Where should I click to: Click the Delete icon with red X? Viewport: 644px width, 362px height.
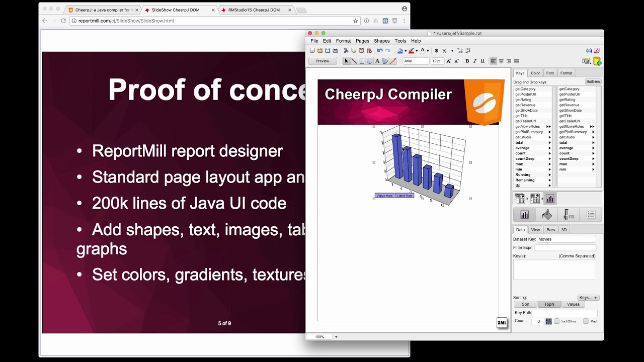coord(369,51)
